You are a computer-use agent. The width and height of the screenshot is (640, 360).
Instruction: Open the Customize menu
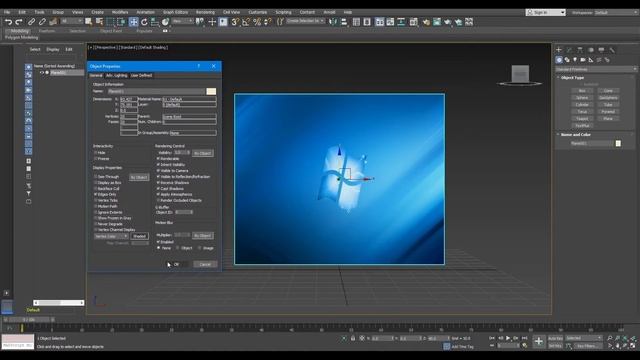point(258,12)
